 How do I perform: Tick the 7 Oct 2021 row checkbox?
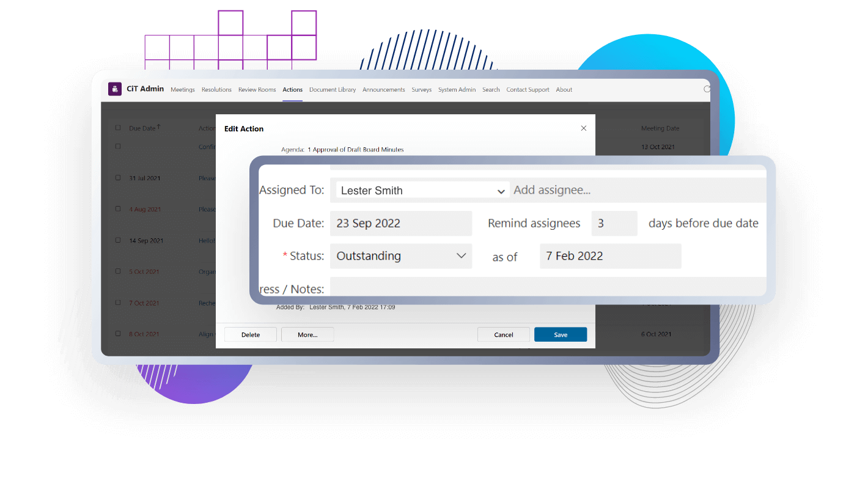pos(118,303)
